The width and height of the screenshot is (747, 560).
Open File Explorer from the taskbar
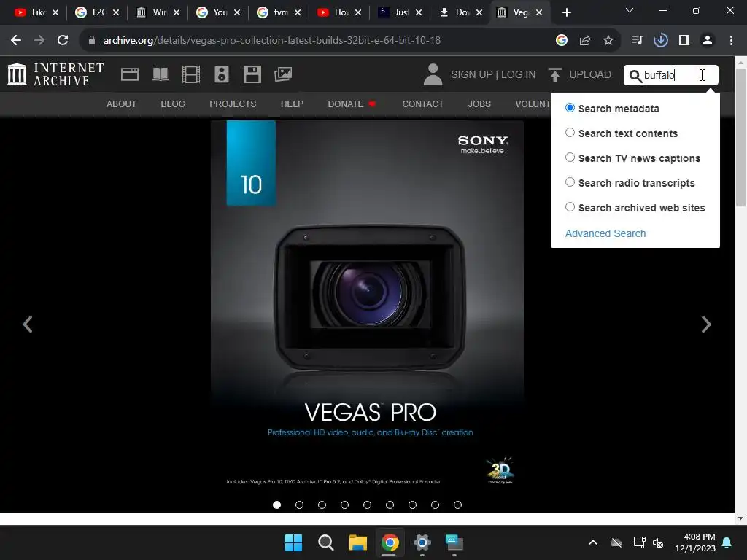pyautogui.click(x=357, y=542)
